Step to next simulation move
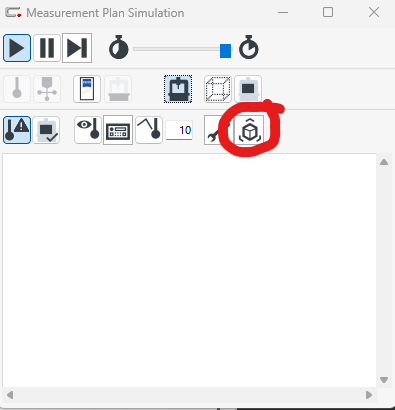 click(x=77, y=48)
